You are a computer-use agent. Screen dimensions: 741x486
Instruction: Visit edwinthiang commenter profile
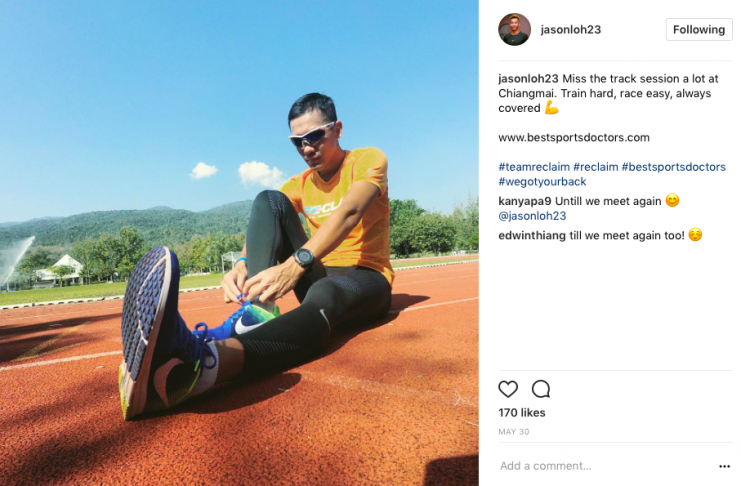pos(532,235)
